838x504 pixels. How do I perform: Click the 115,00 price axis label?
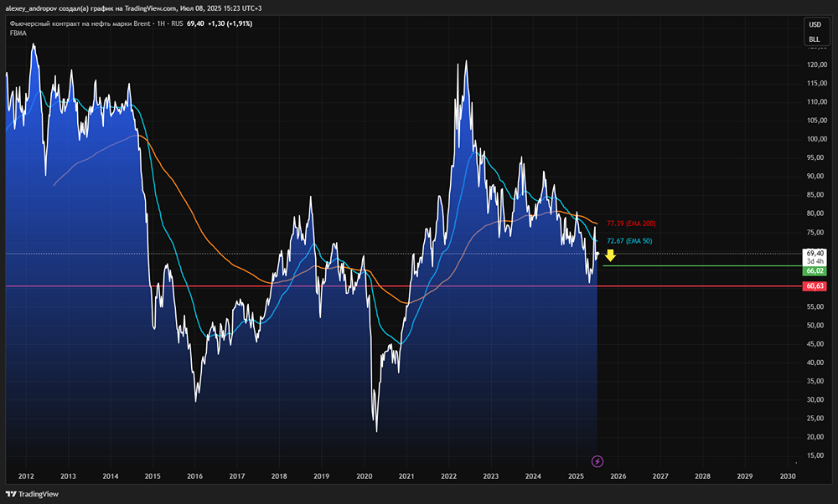(816, 83)
